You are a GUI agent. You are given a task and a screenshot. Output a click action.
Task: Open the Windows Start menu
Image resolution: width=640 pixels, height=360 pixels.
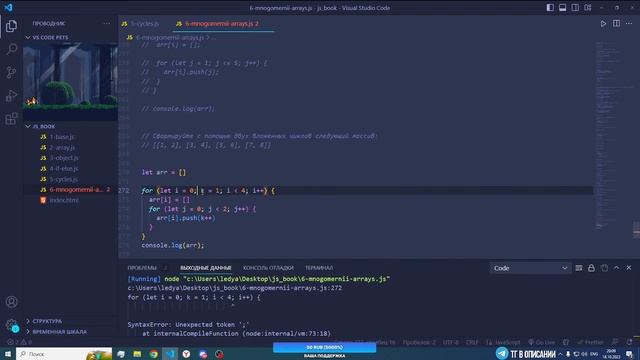[x=8, y=354]
